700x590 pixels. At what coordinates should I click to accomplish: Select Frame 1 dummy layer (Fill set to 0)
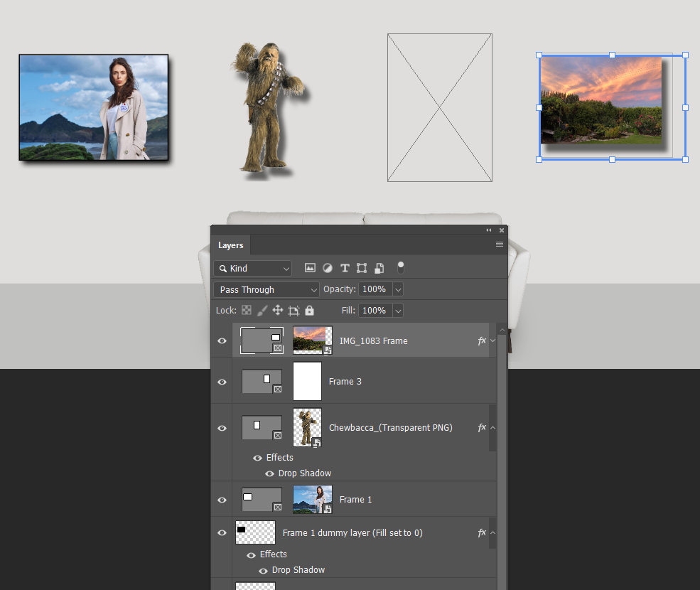point(352,532)
